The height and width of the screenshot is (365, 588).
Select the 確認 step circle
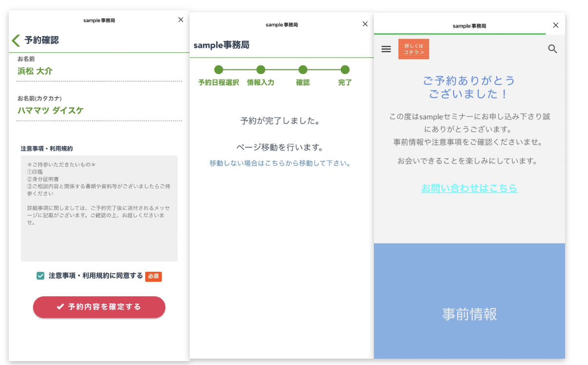coord(303,70)
